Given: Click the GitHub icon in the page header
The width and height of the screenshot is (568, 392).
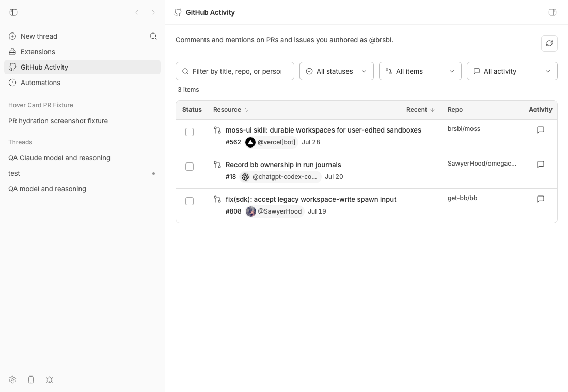Looking at the screenshot, I should 178,12.
